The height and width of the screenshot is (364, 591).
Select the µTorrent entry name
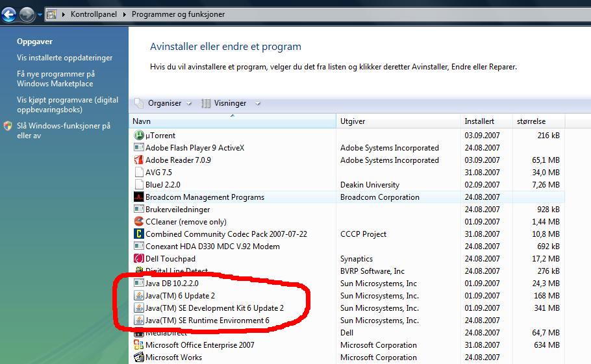(160, 135)
